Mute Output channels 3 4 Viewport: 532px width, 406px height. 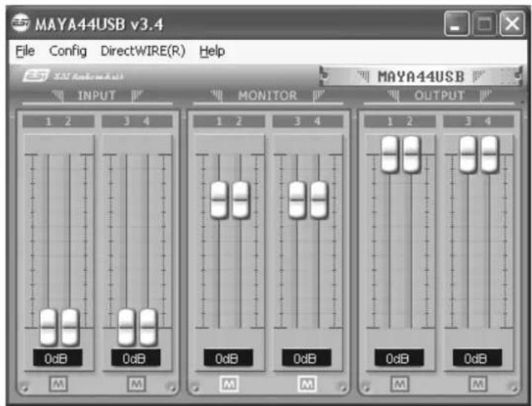[x=478, y=384]
